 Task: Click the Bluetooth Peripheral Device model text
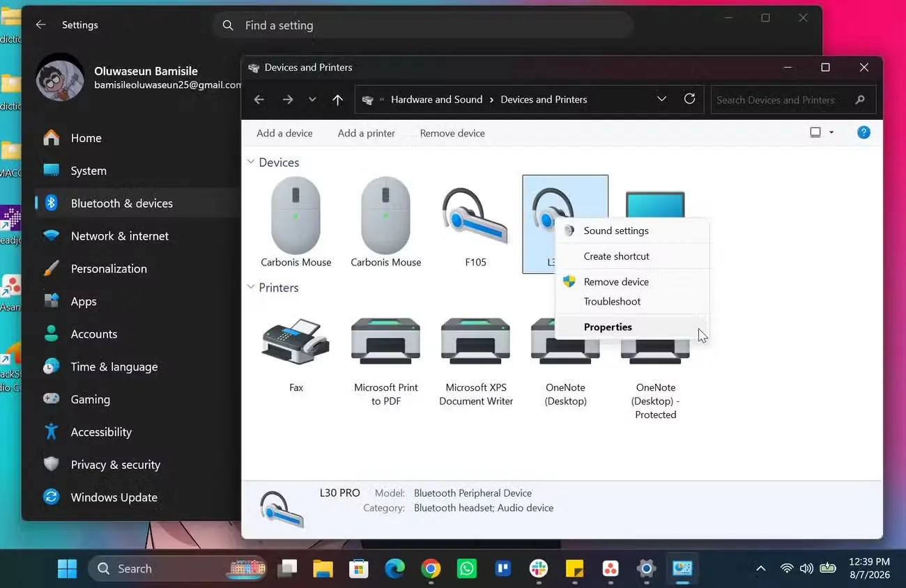pos(473,493)
